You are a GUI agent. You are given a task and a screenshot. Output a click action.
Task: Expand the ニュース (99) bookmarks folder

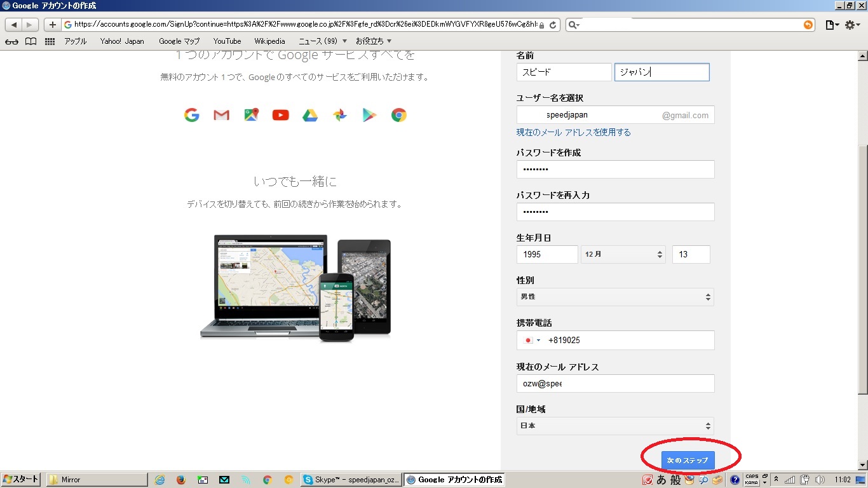pyautogui.click(x=323, y=41)
